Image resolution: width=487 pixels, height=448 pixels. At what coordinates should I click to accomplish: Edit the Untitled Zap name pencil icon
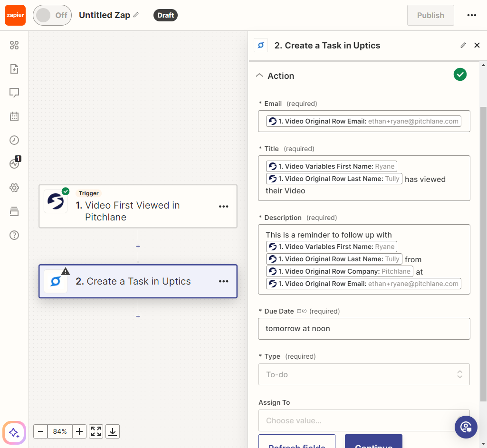136,15
